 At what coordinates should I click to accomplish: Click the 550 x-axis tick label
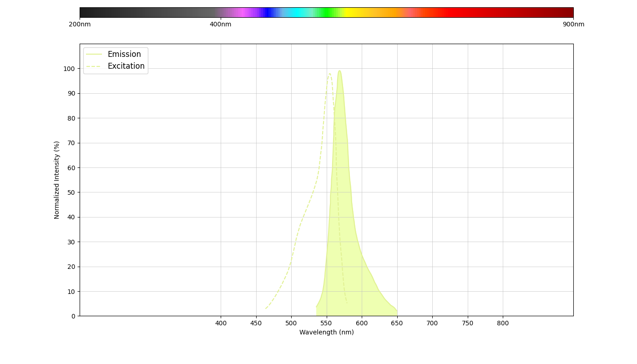tap(326, 323)
